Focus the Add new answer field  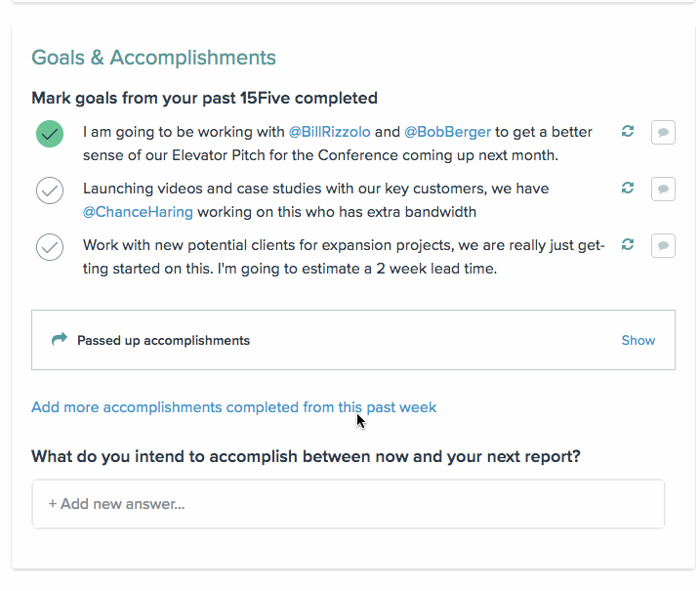click(349, 504)
